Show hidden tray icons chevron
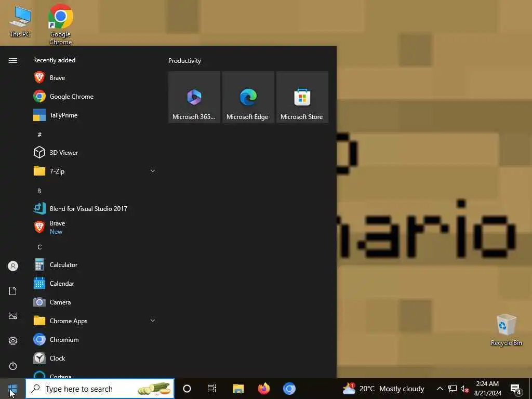Screen dimensions: 532x399 [x=440, y=389]
